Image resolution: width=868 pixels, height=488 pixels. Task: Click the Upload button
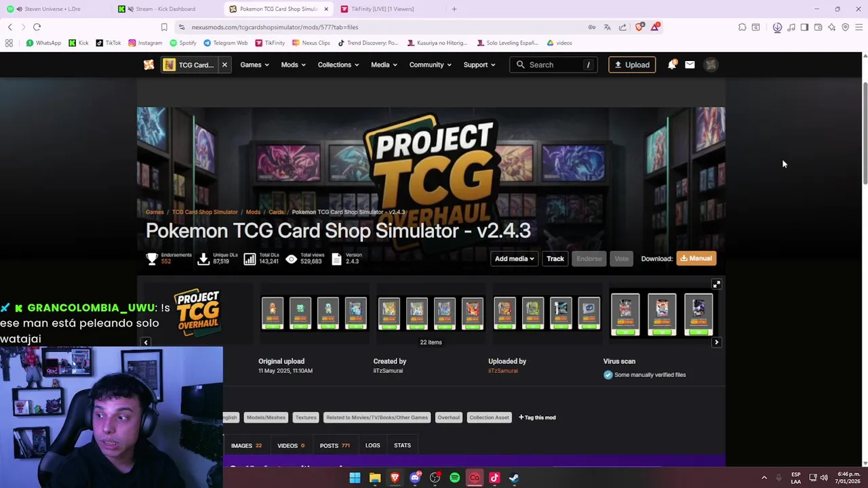tap(632, 65)
